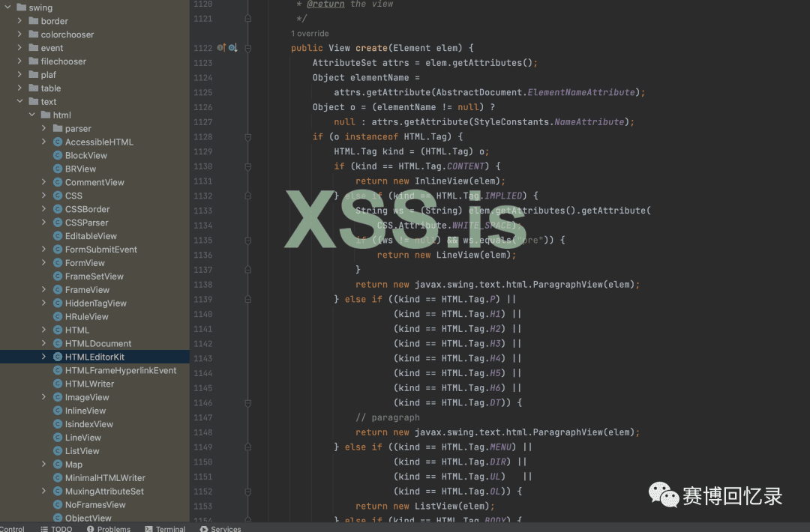Open the Terminal tool window tab
The width and height of the screenshot is (810, 532).
(x=165, y=528)
